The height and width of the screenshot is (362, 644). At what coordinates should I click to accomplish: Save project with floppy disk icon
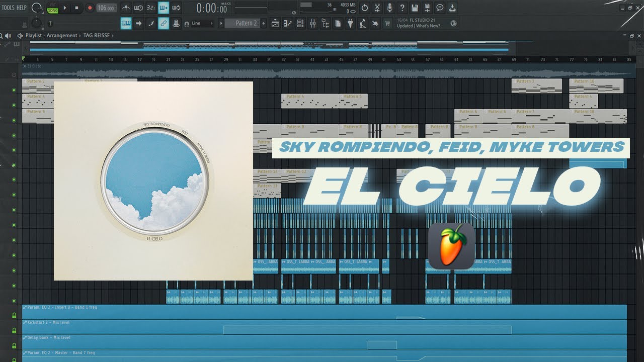tap(415, 8)
